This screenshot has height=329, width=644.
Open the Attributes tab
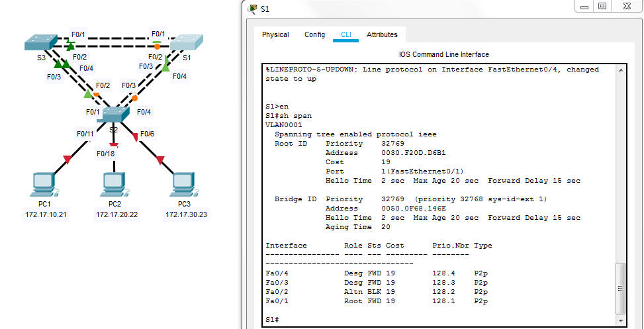tap(382, 34)
